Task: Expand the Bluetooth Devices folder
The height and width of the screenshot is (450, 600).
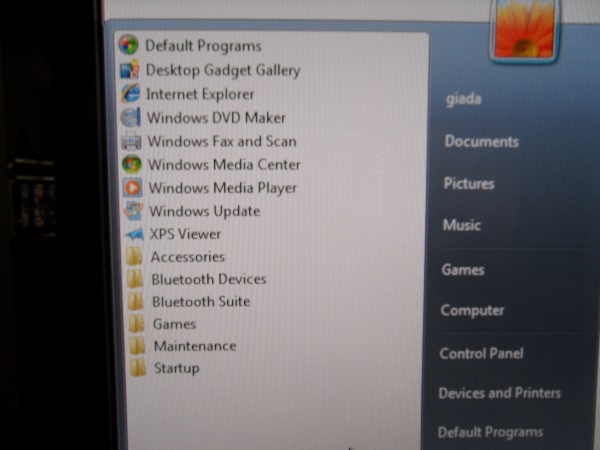Action: coord(209,279)
